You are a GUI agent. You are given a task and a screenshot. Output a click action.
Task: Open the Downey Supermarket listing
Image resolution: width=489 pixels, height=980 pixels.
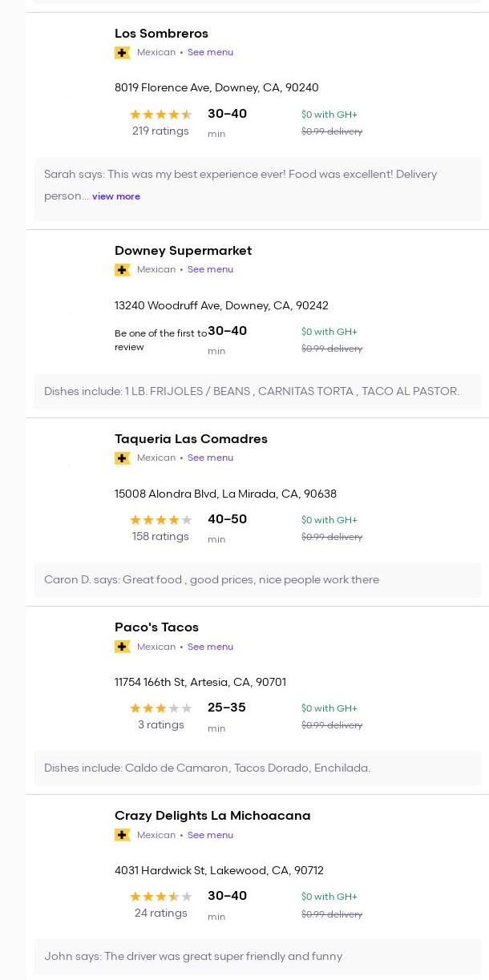pyautogui.click(x=183, y=251)
